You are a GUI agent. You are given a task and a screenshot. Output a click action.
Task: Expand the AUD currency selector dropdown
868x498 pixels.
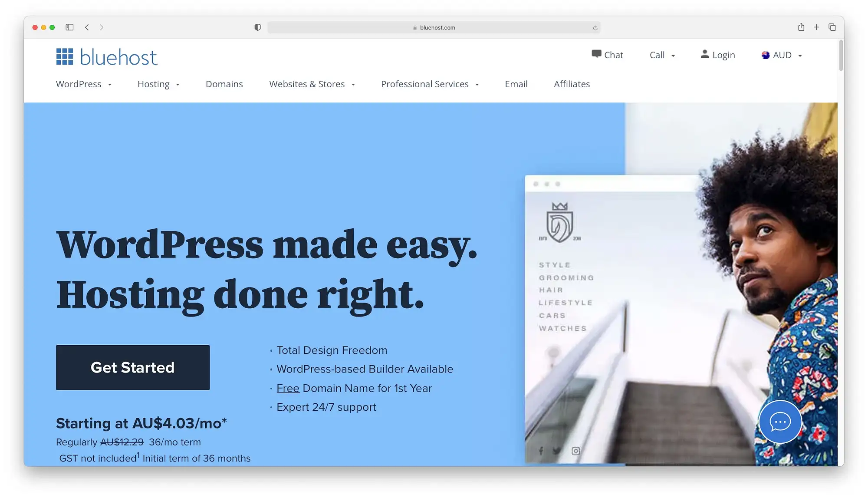click(782, 54)
